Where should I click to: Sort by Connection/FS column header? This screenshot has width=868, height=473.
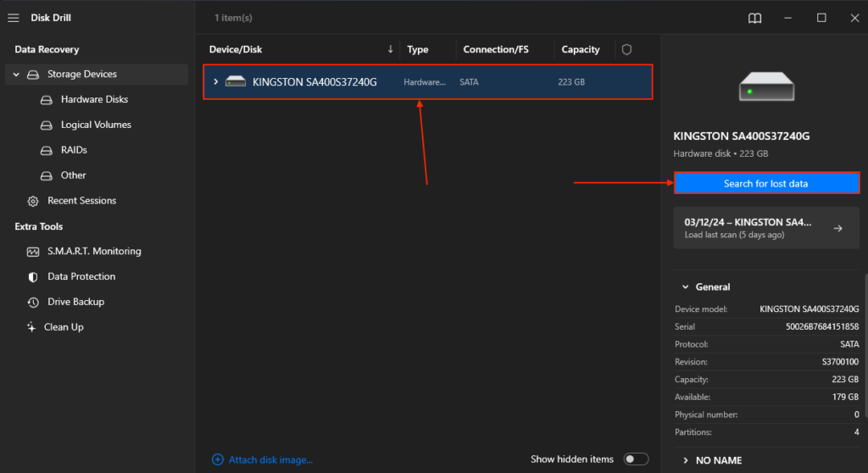click(495, 49)
